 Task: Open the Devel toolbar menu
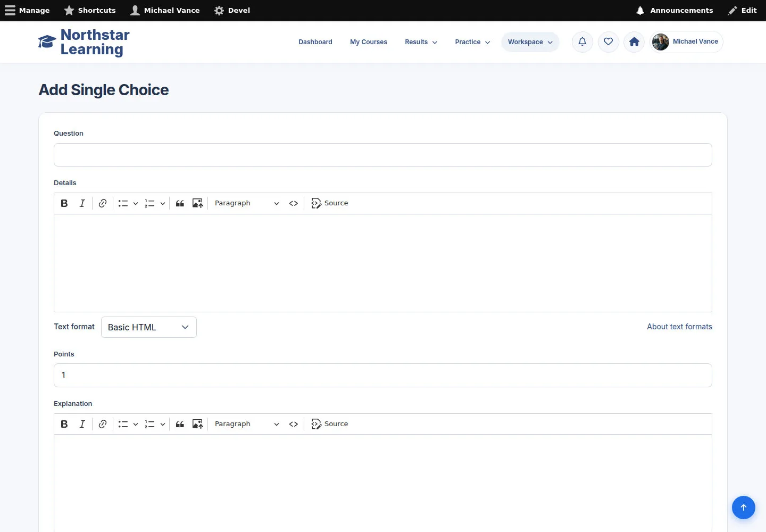coord(232,11)
